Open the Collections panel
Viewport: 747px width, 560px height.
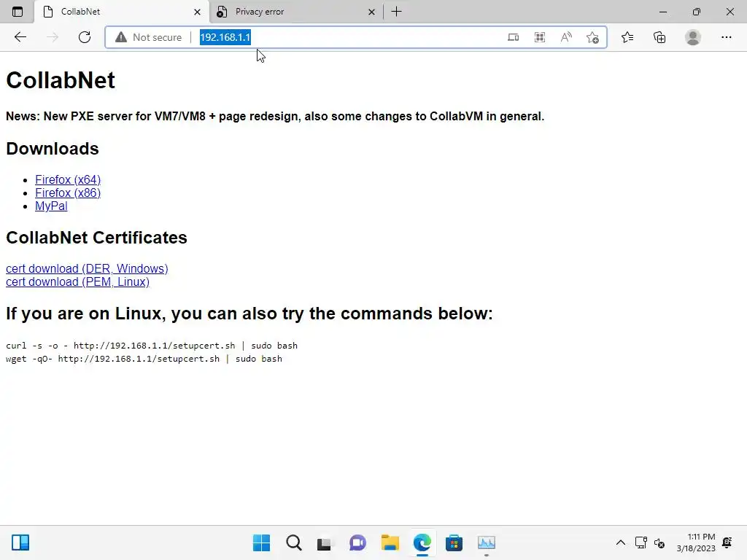click(x=659, y=37)
